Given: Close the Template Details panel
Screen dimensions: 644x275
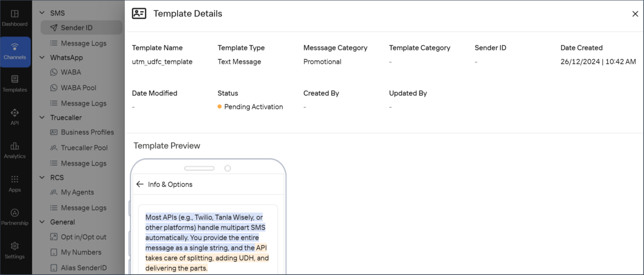Looking at the screenshot, I should pyautogui.click(x=635, y=14).
